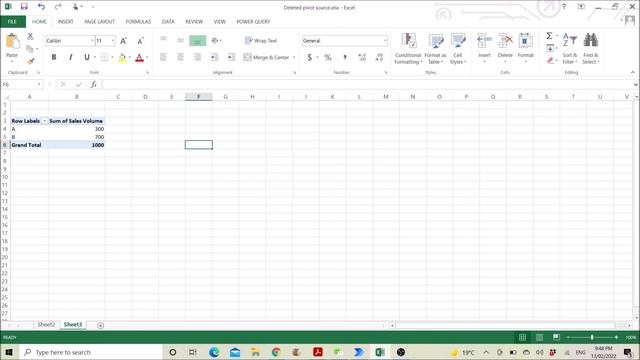
Task: Click the Paste clipboard icon
Action: tap(12, 41)
